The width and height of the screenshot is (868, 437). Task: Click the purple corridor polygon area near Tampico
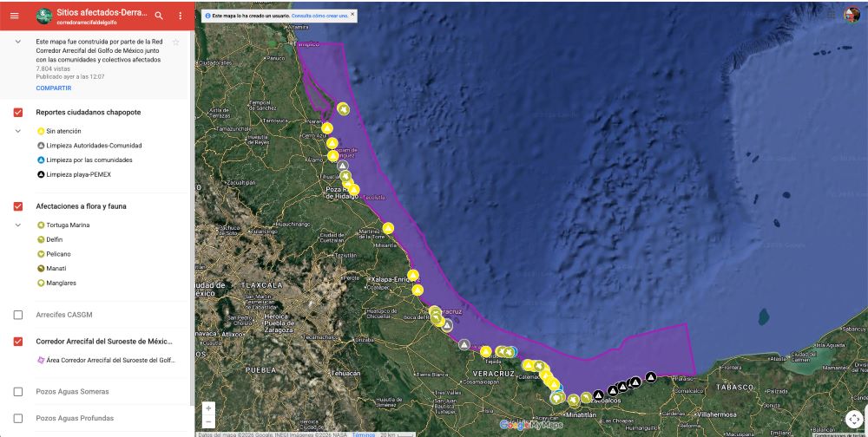tap(326, 67)
